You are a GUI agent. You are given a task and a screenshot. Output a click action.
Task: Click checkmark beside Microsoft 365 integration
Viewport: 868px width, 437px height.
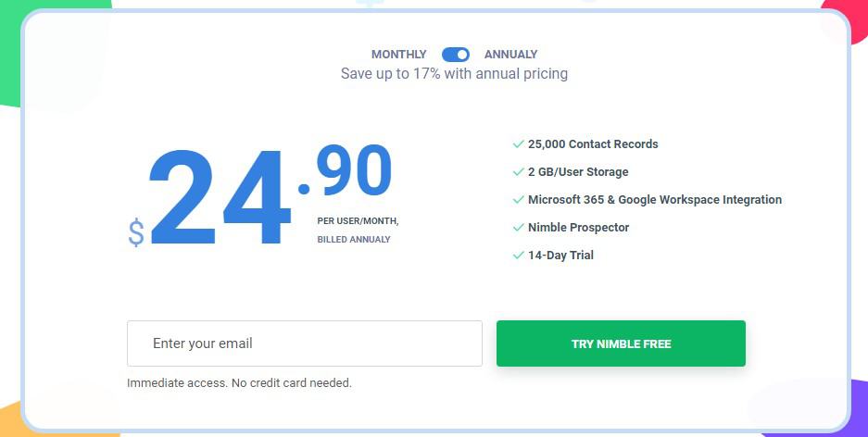(x=518, y=200)
